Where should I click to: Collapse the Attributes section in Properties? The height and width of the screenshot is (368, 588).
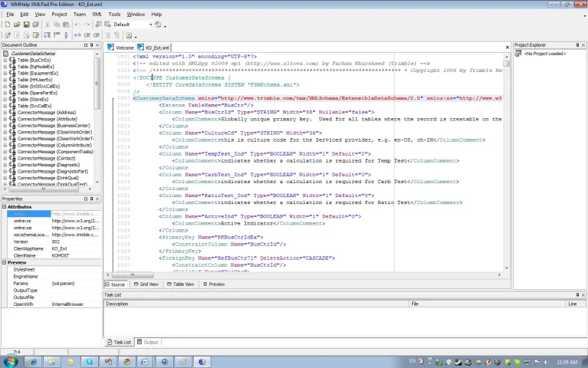pyautogui.click(x=5, y=207)
